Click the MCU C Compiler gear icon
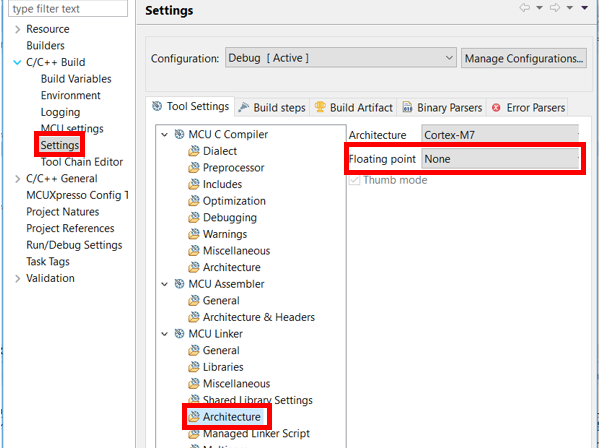Screen dimensions: 601x448 pyautogui.click(x=179, y=134)
